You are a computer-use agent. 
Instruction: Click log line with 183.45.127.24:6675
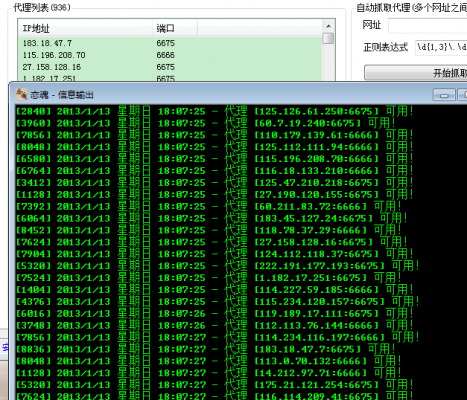pos(212,218)
